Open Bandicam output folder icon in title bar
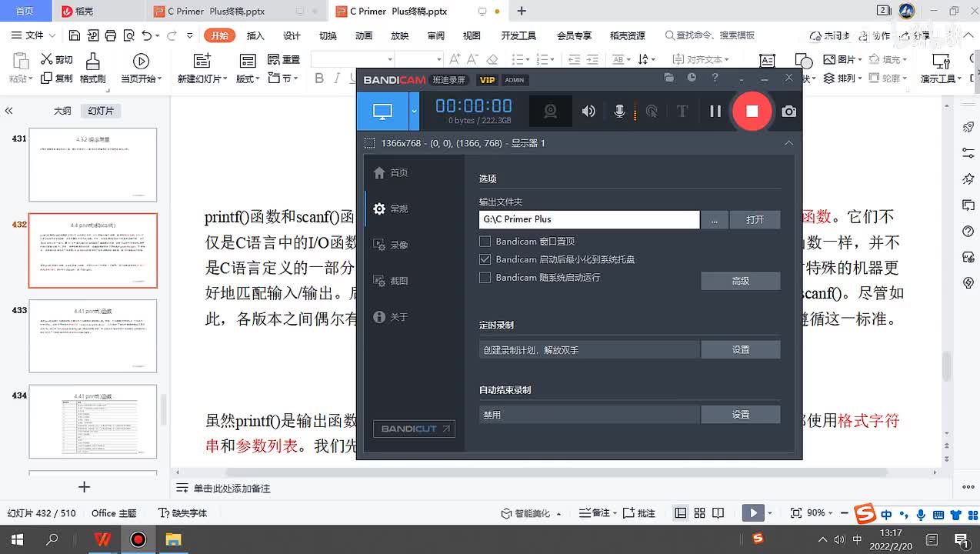 pyautogui.click(x=669, y=78)
